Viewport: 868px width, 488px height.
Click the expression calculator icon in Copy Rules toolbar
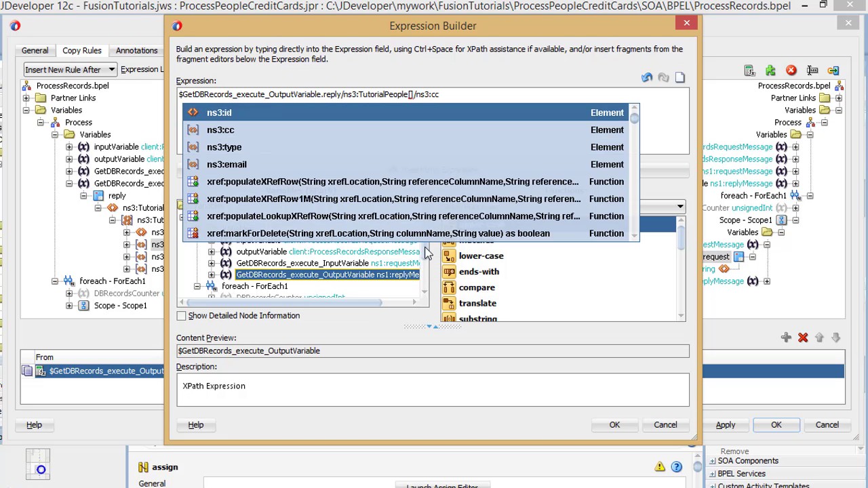[x=749, y=70]
